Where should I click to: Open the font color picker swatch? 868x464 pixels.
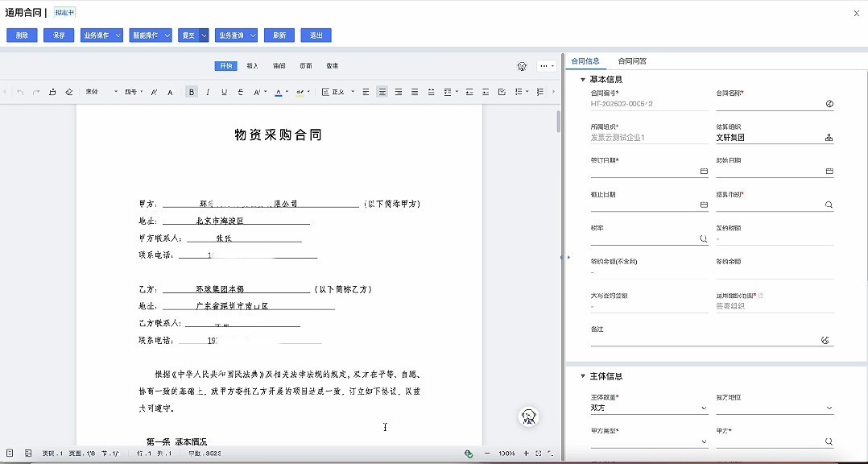pyautogui.click(x=278, y=93)
